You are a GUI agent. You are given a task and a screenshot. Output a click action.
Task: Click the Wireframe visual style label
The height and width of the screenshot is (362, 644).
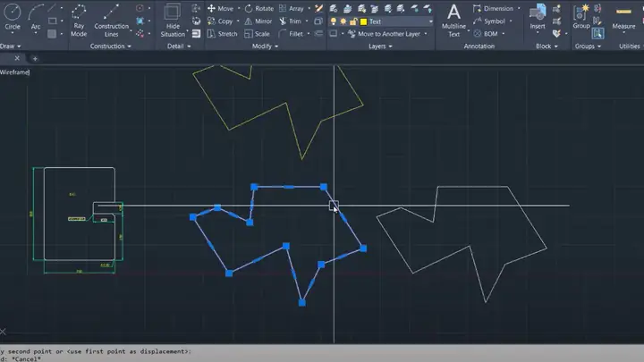click(x=15, y=72)
